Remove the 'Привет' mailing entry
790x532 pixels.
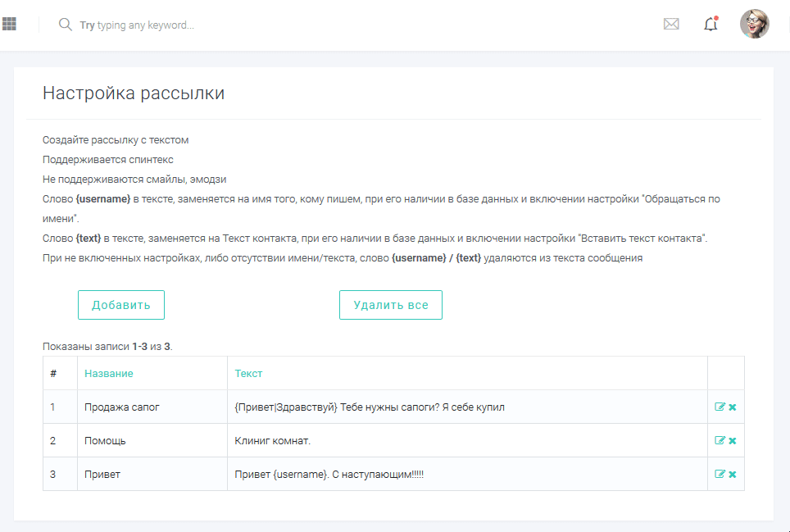pyautogui.click(x=733, y=474)
